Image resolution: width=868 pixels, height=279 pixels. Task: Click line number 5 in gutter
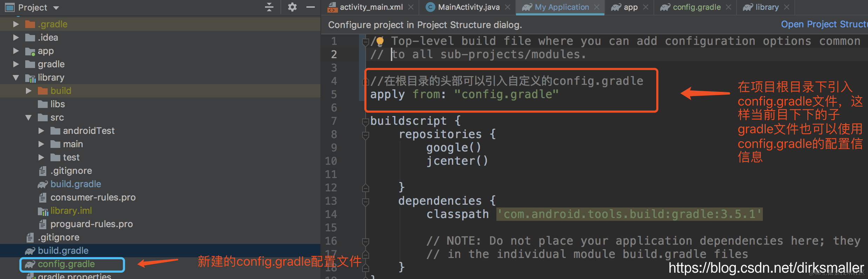(x=334, y=94)
